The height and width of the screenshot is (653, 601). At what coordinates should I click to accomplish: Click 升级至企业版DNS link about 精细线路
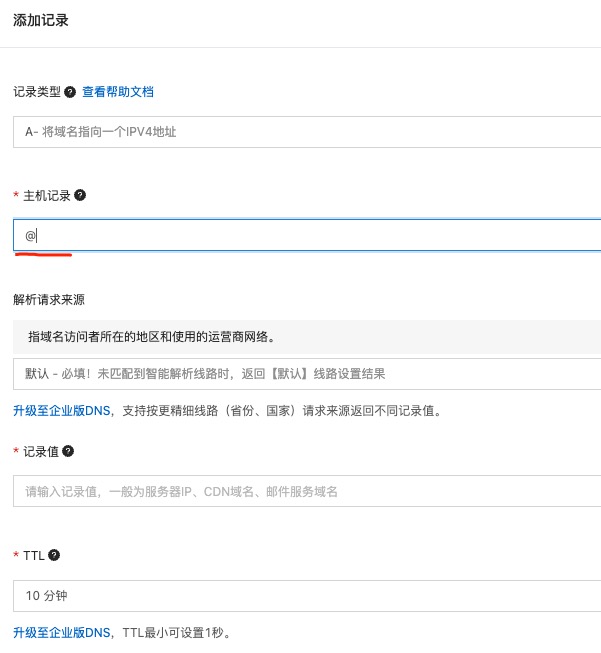(62, 411)
